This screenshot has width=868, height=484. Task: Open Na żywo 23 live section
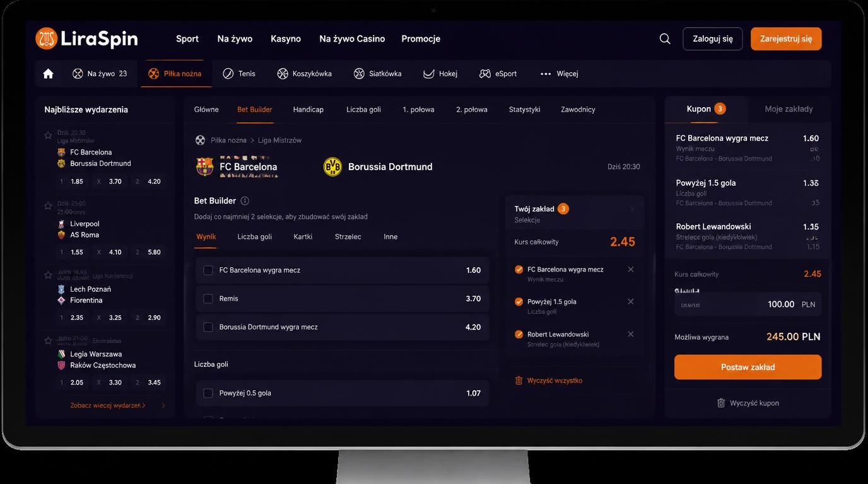tap(100, 74)
